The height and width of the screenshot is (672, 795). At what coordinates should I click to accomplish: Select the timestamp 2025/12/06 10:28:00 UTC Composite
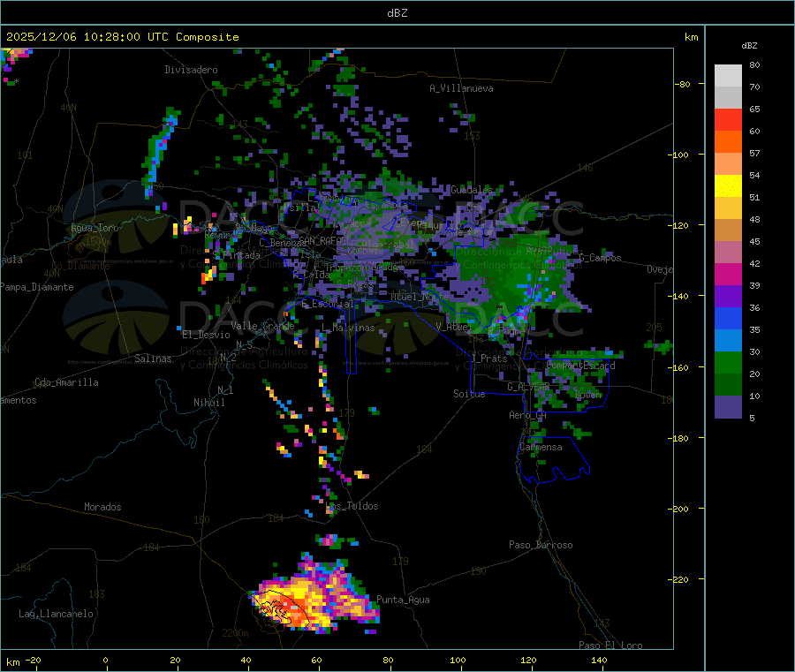point(122,37)
